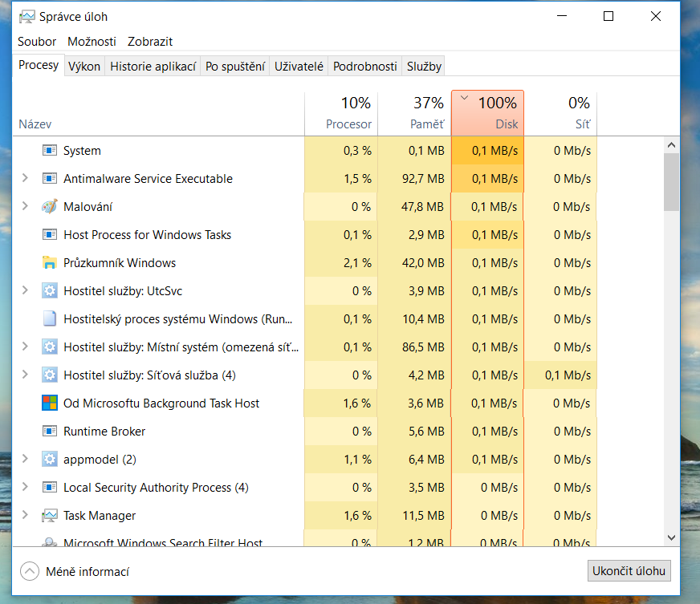Click the Od Microsoftu Background Task Host icon
The image size is (700, 604).
[50, 403]
